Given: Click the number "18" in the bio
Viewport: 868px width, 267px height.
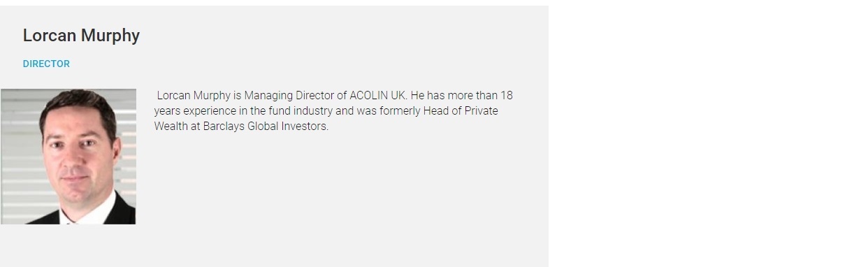Looking at the screenshot, I should coord(507,96).
